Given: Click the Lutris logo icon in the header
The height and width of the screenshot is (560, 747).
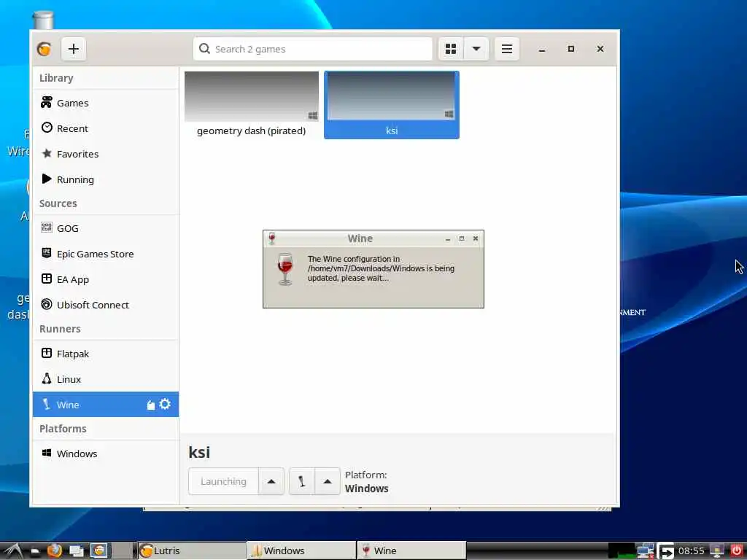Looking at the screenshot, I should click(x=44, y=49).
